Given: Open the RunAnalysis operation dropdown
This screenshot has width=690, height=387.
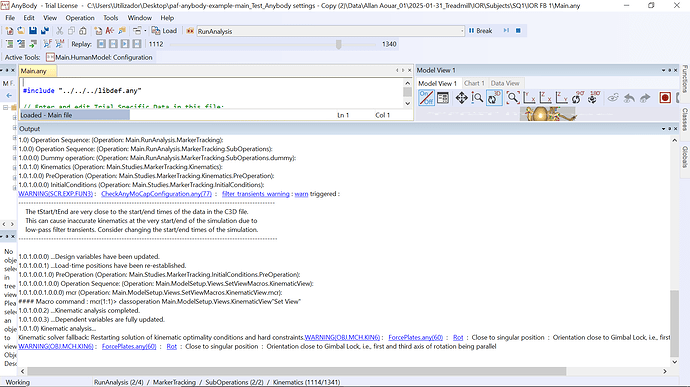Looking at the screenshot, I should click(462, 31).
